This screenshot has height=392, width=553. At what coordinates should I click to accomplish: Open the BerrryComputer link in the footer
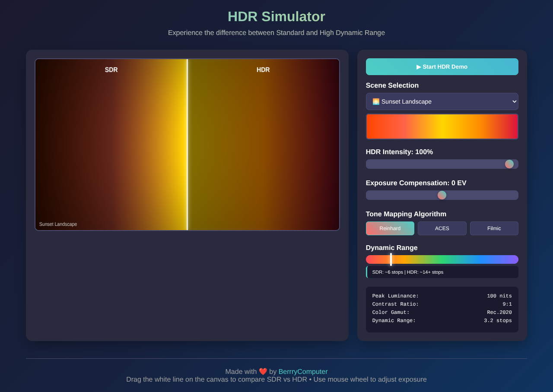point(303,371)
